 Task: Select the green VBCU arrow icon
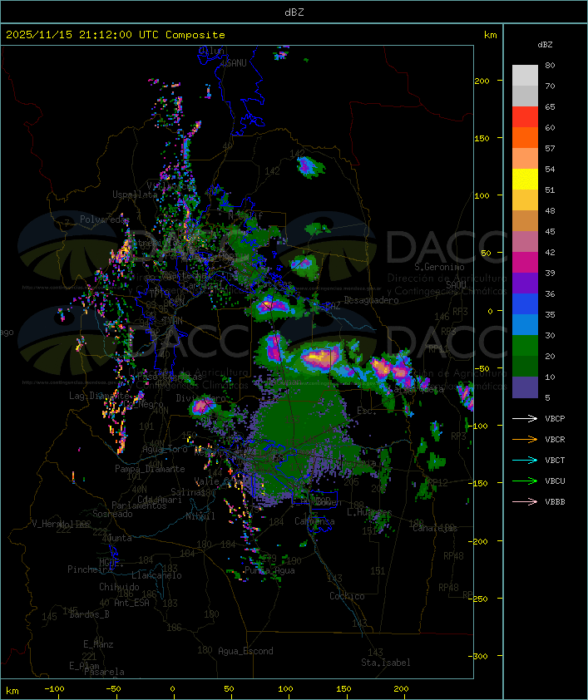tap(525, 481)
